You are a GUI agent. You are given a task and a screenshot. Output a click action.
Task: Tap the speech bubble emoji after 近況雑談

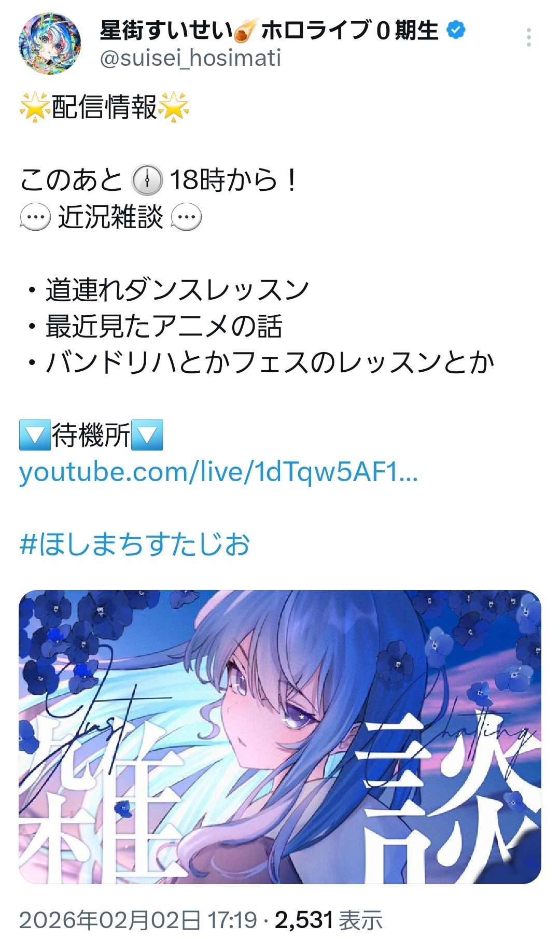click(x=186, y=217)
